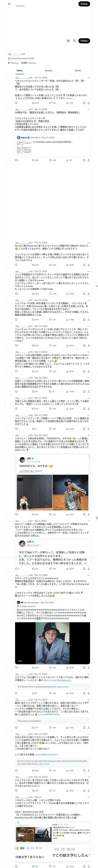Open more options on the Mar 23 post
The image size is (98, 868).
[89, 797]
